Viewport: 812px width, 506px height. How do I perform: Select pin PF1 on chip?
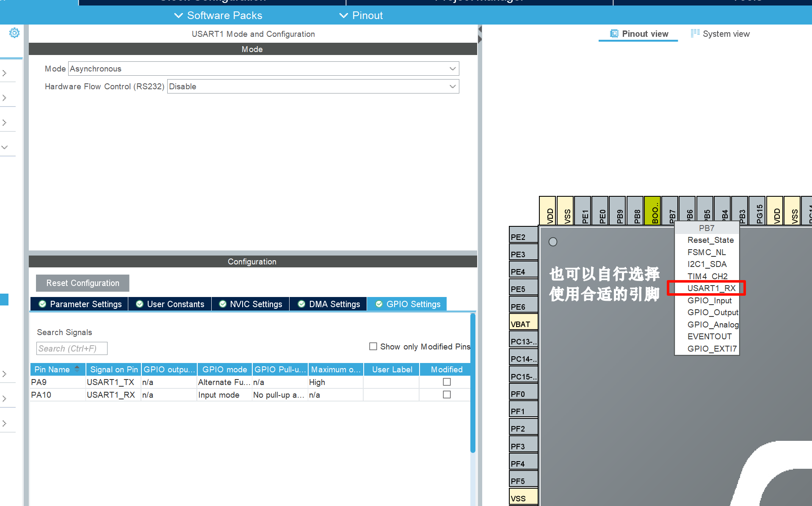click(523, 409)
